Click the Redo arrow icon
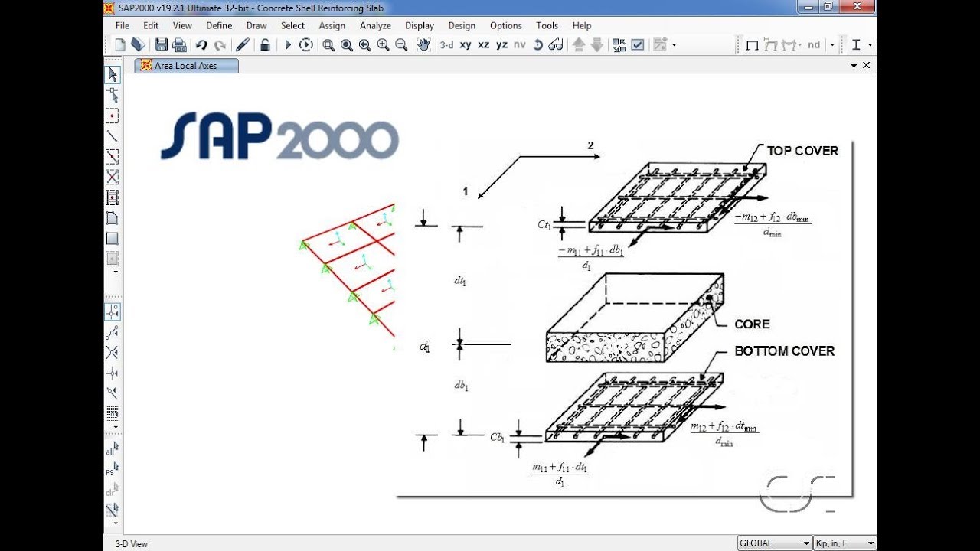 [220, 45]
